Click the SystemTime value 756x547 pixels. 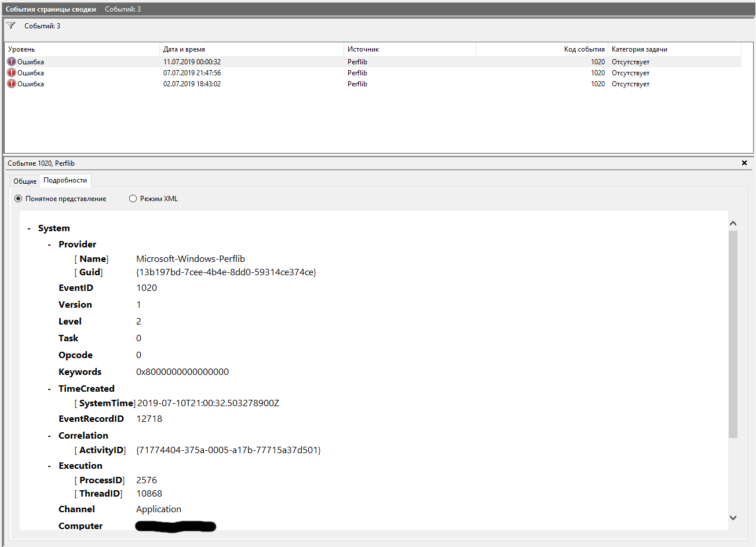208,403
